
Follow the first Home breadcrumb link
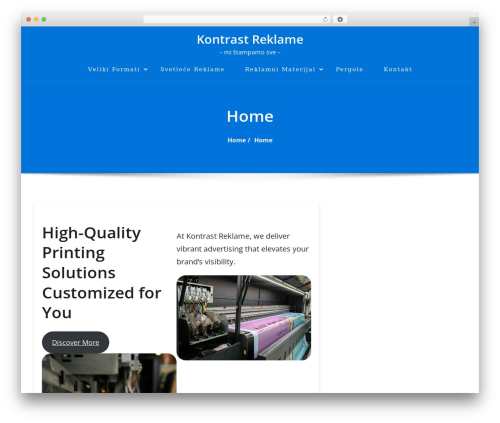[x=237, y=140]
